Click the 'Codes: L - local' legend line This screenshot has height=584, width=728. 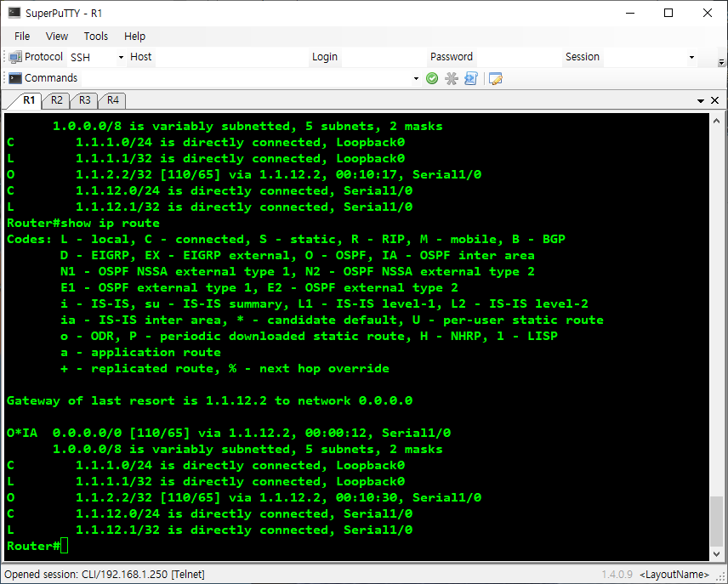click(x=286, y=239)
